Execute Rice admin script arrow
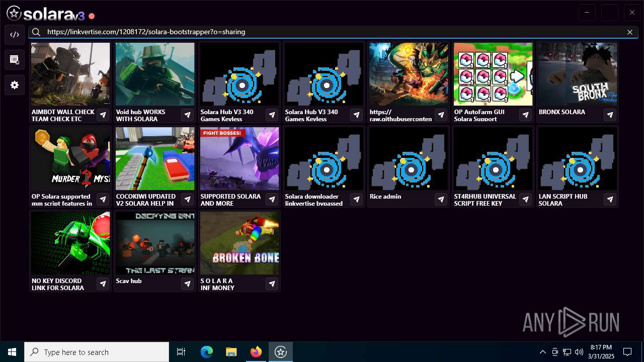Viewport: 644px width, 362px height. [441, 200]
